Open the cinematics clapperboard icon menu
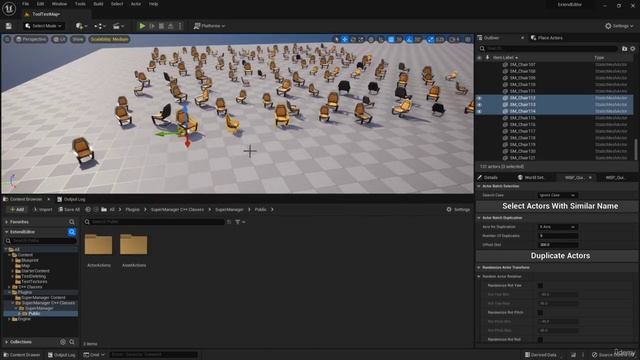The image size is (640, 360). [118, 26]
